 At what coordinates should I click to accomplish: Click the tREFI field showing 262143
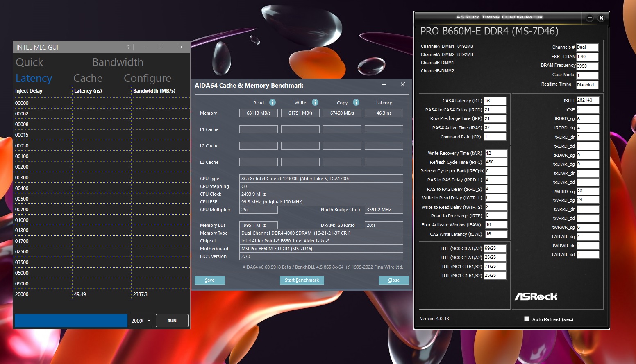pyautogui.click(x=588, y=100)
